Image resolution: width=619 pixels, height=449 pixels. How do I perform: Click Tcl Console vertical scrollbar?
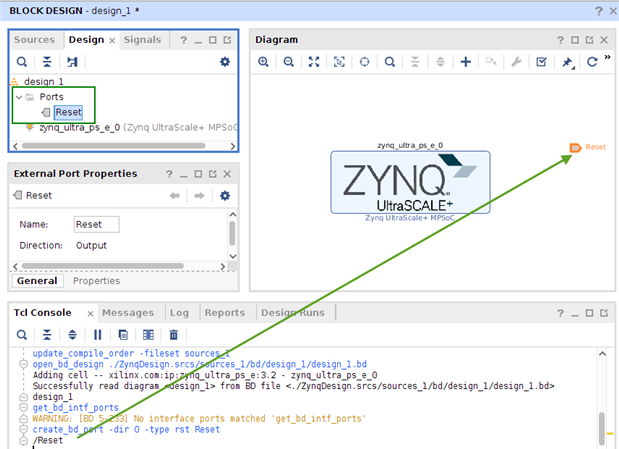602,428
